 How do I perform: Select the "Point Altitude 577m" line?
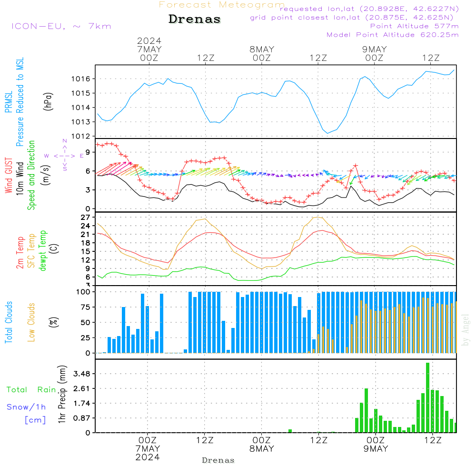pos(415,26)
